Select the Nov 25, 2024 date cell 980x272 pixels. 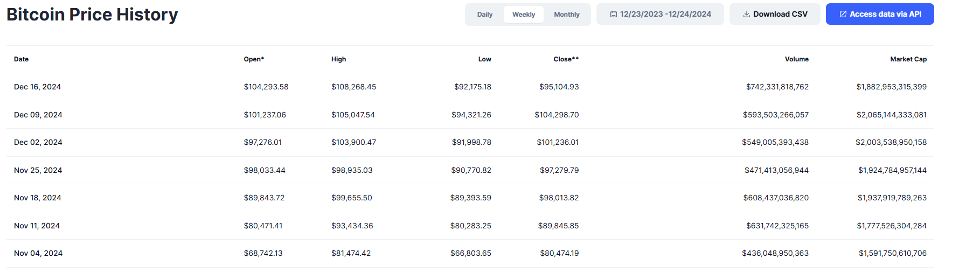[38, 170]
